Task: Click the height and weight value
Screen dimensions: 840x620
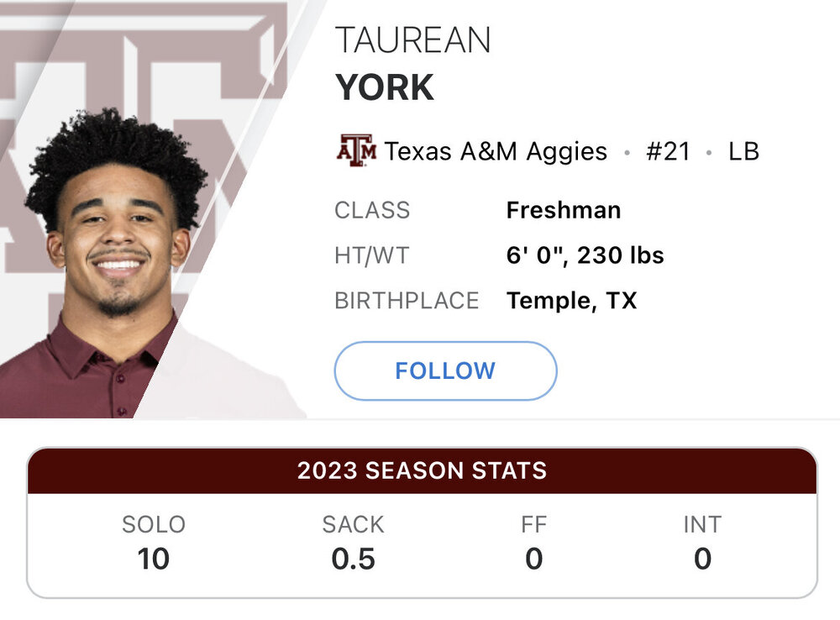Action: [585, 255]
